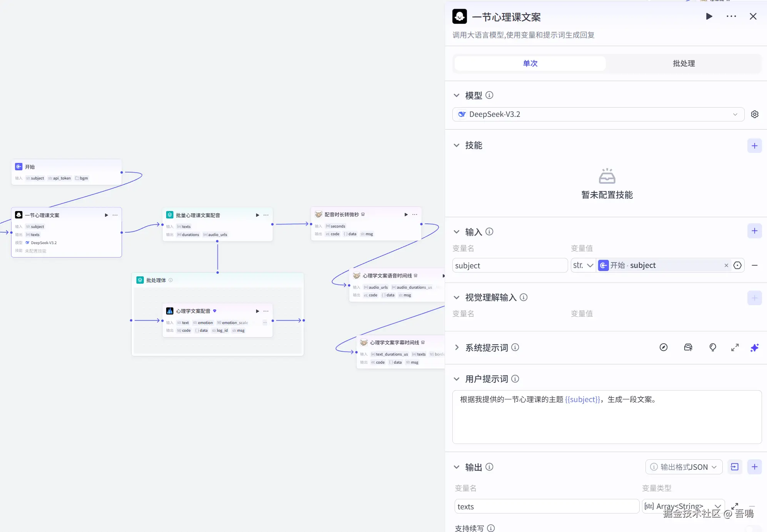Click the AI sparkle optimize icon for 系统提示词
Screen dimensions: 767x532
coord(754,347)
